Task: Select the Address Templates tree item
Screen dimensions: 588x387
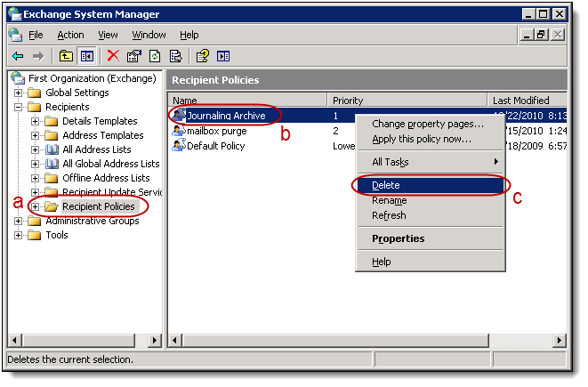Action: pos(103,135)
